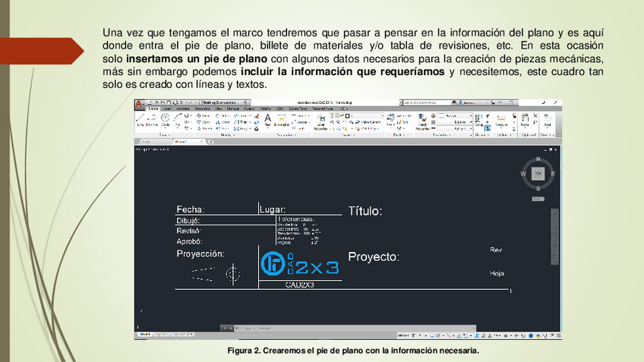Select the Arc tool
644x362 pixels.
pyautogui.click(x=178, y=120)
